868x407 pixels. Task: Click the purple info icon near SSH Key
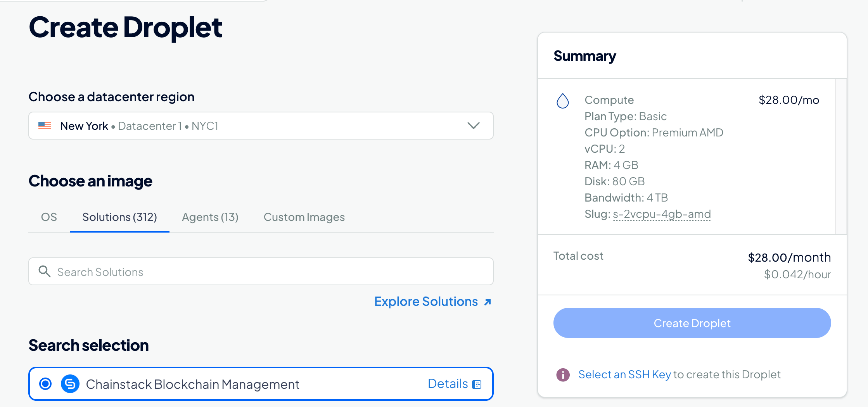[x=563, y=375]
